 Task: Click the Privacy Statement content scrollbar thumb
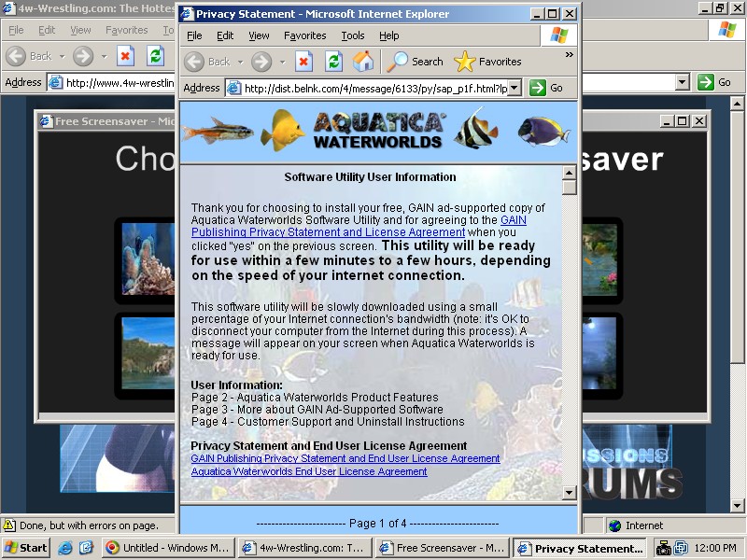coord(569,188)
